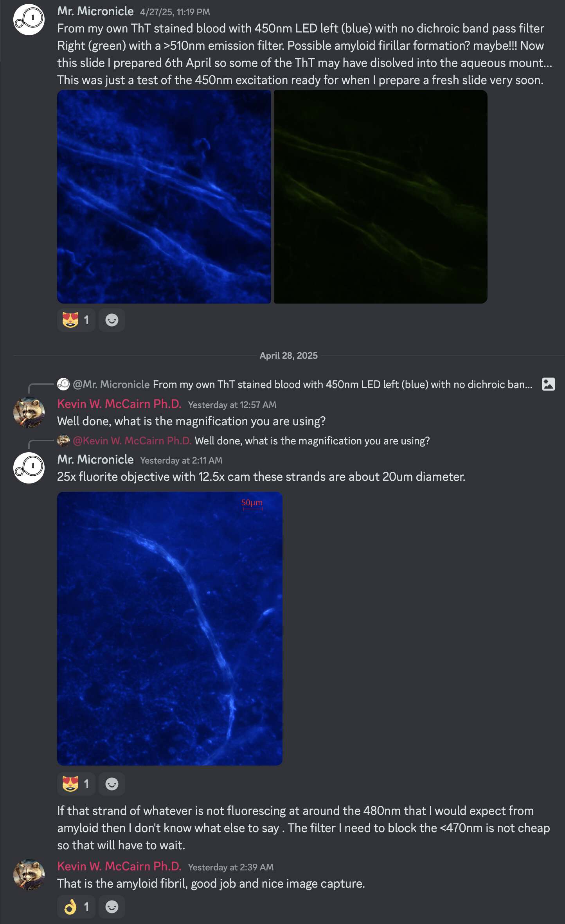Viewport: 565px width, 924px height.
Task: Click image attachment icon in reply preview
Action: coord(548,384)
